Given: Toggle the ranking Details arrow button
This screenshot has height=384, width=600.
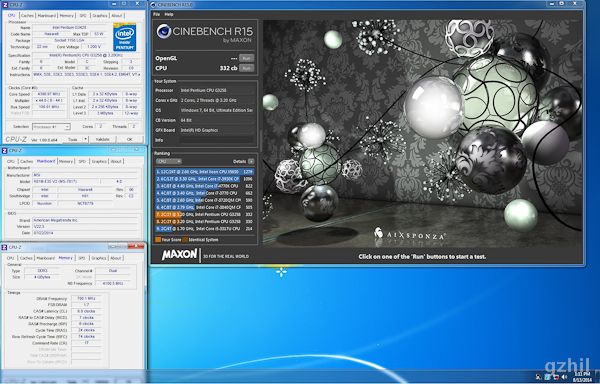Looking at the screenshot, I should pyautogui.click(x=251, y=161).
